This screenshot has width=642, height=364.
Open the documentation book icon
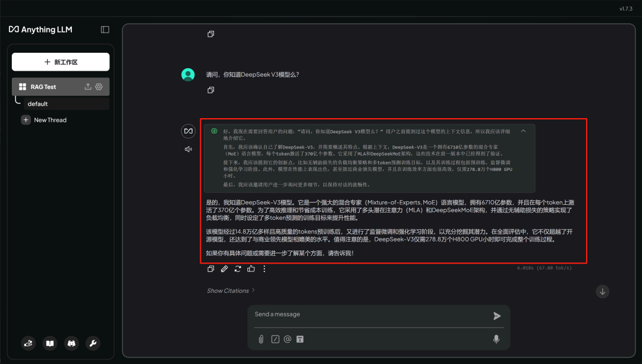[x=50, y=343]
